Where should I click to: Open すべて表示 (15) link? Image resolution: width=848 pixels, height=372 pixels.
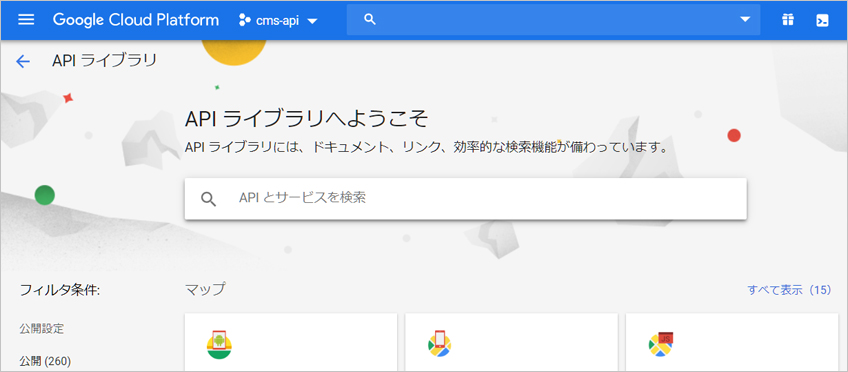789,290
